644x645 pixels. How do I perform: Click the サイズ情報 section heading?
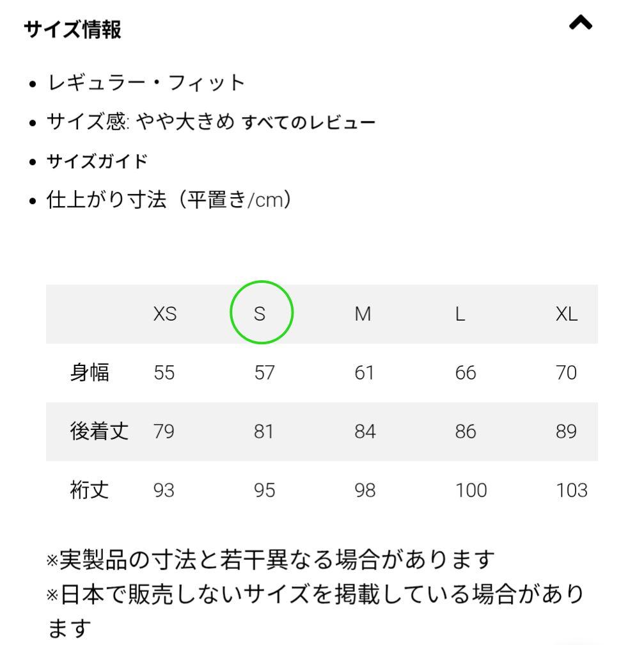point(72,29)
